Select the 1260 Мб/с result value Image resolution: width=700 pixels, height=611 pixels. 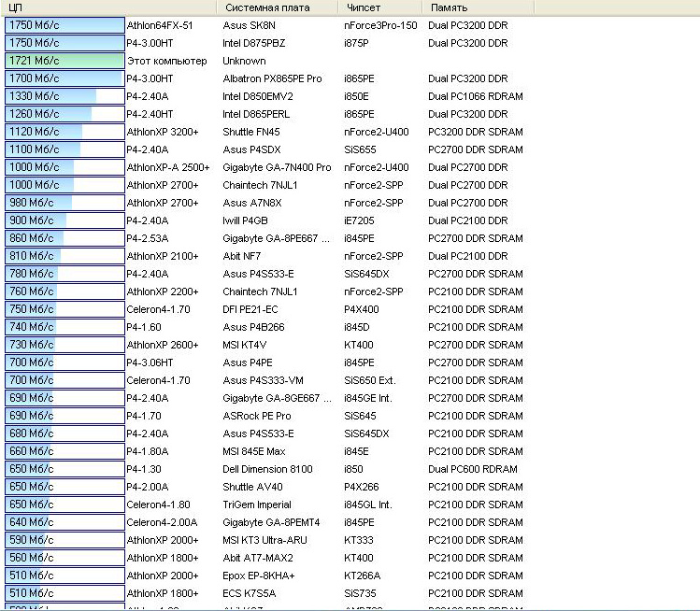click(x=35, y=114)
